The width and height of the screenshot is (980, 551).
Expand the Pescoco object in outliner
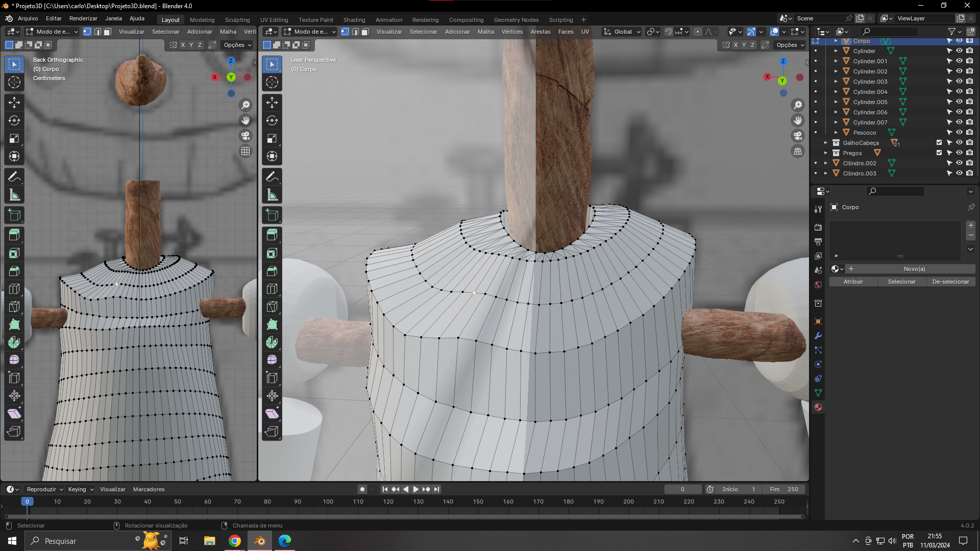[x=836, y=133]
